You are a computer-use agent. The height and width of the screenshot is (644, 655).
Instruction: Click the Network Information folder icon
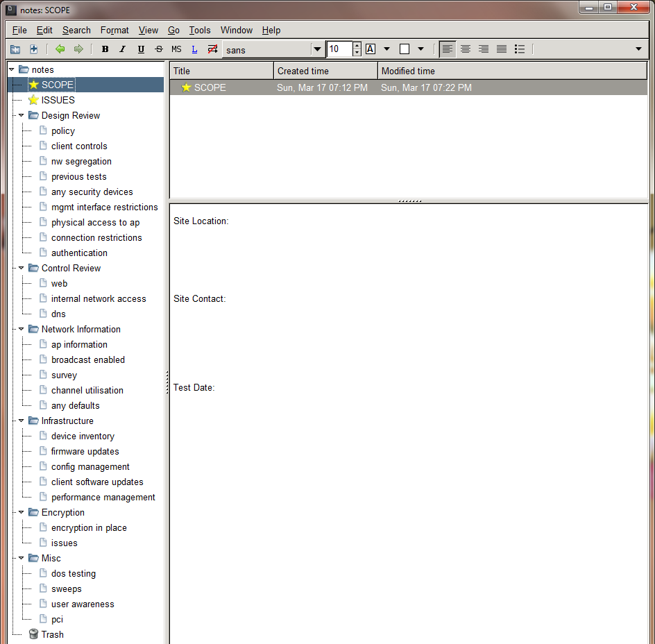point(33,329)
